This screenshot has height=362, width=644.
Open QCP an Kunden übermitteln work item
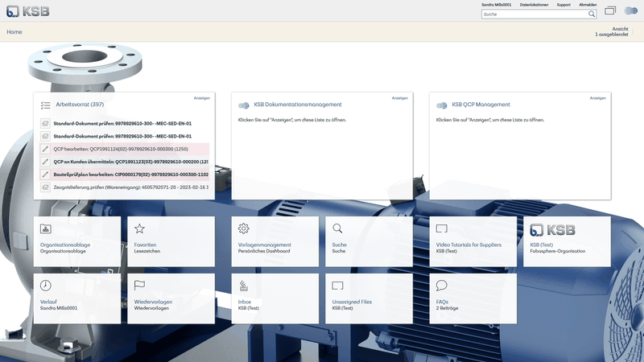[130, 162]
